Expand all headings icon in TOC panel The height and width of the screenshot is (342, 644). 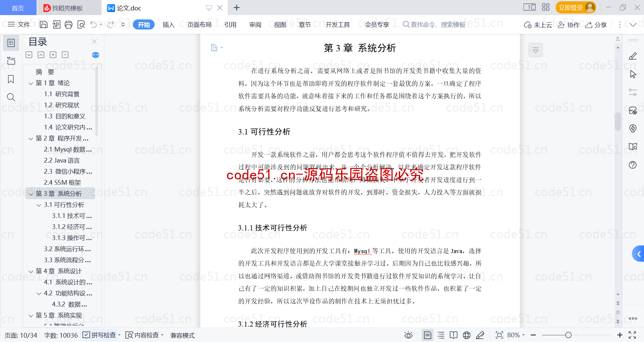point(29,55)
